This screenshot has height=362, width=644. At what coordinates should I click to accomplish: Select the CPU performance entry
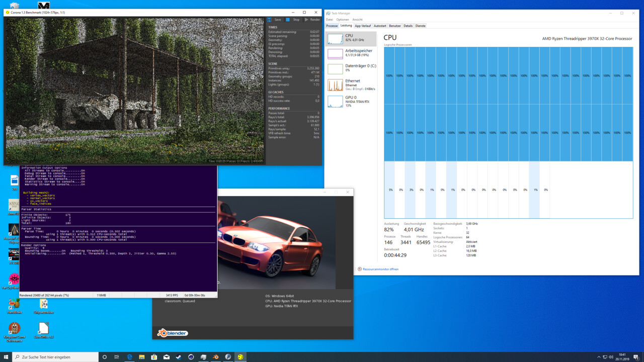[x=351, y=39]
